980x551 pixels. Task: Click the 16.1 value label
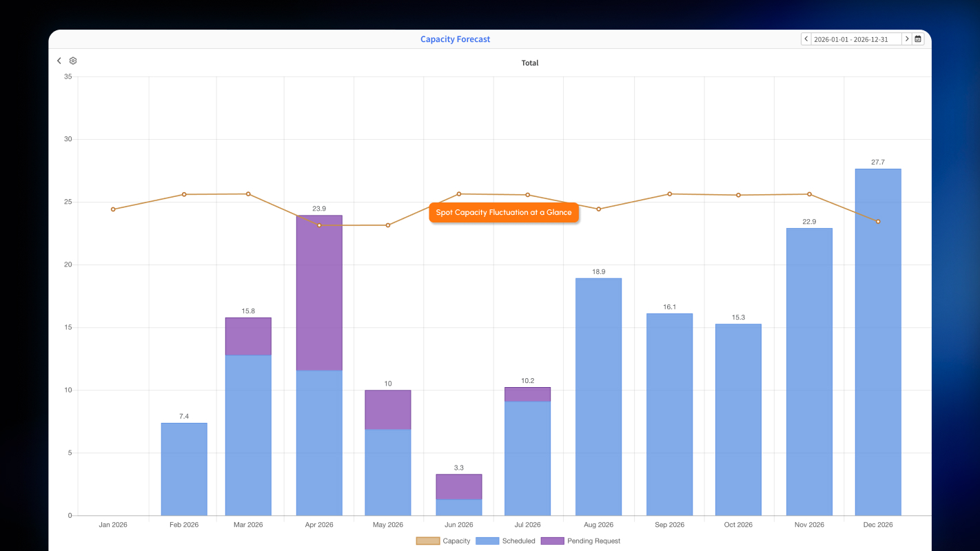[x=669, y=306]
